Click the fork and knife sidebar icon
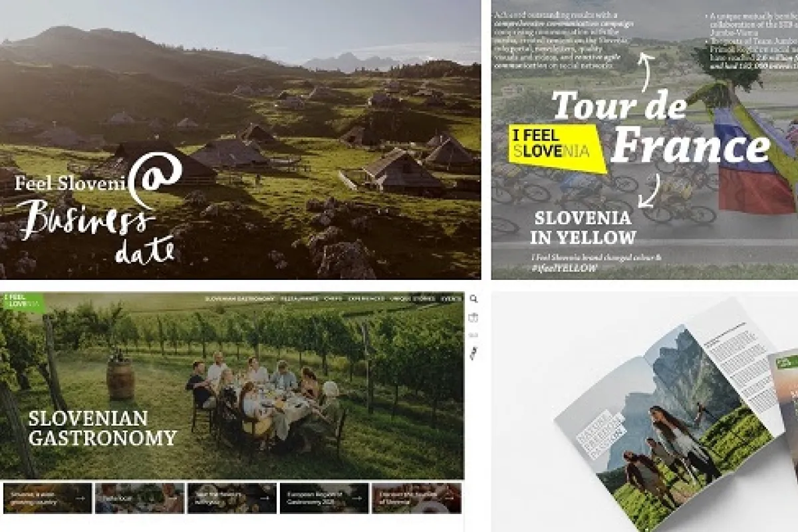Image resolution: width=798 pixels, height=532 pixels. 473,354
